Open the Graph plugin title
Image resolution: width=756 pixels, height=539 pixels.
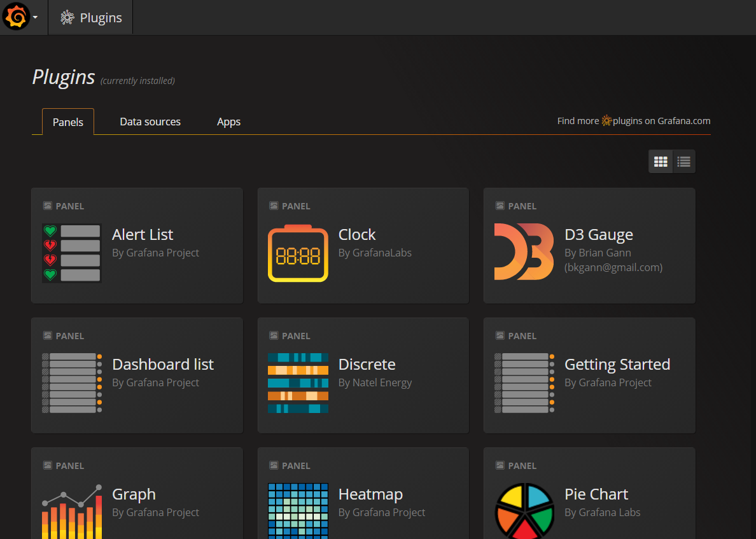(x=134, y=494)
